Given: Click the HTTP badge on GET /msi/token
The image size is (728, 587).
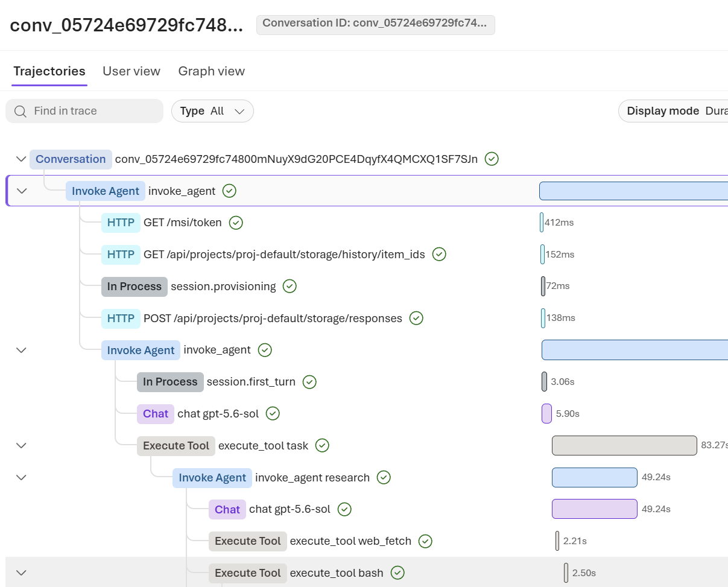Looking at the screenshot, I should pos(121,223).
